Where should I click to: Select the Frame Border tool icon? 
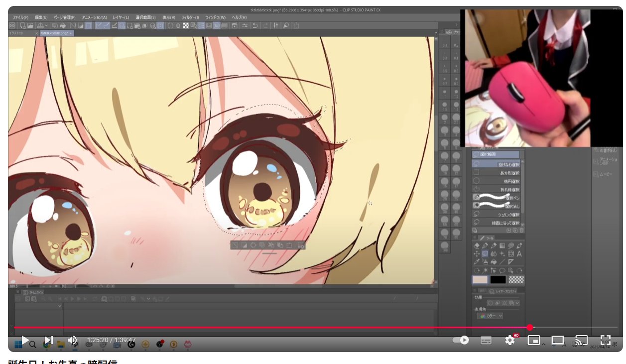click(x=511, y=254)
